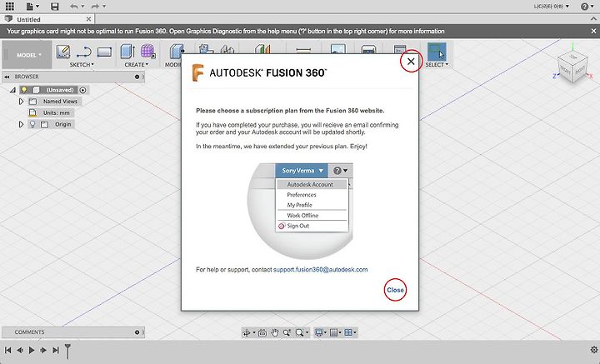Step forward one timeline feature
Image resolution: width=600 pixels, height=364 pixels.
click(43, 350)
